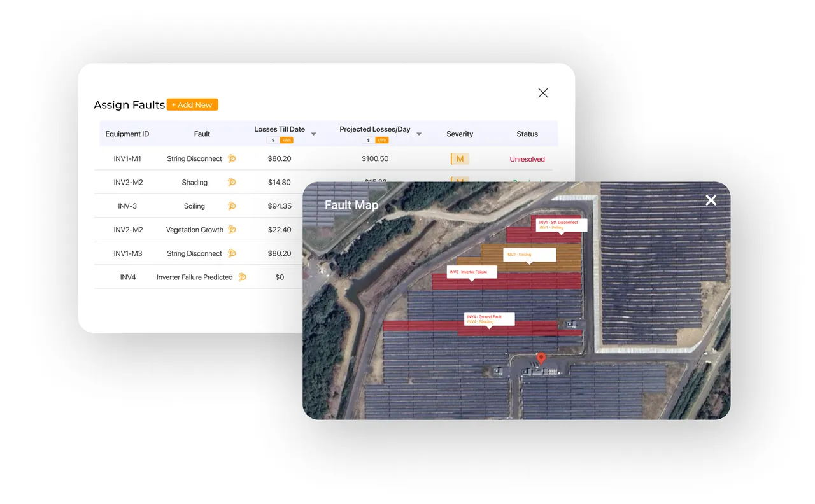
Task: Click the Unresolved status for INV1-M1
Action: click(527, 159)
